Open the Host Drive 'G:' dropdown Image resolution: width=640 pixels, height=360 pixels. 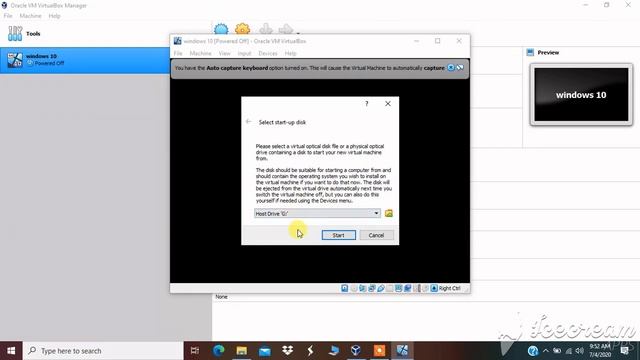click(317, 213)
